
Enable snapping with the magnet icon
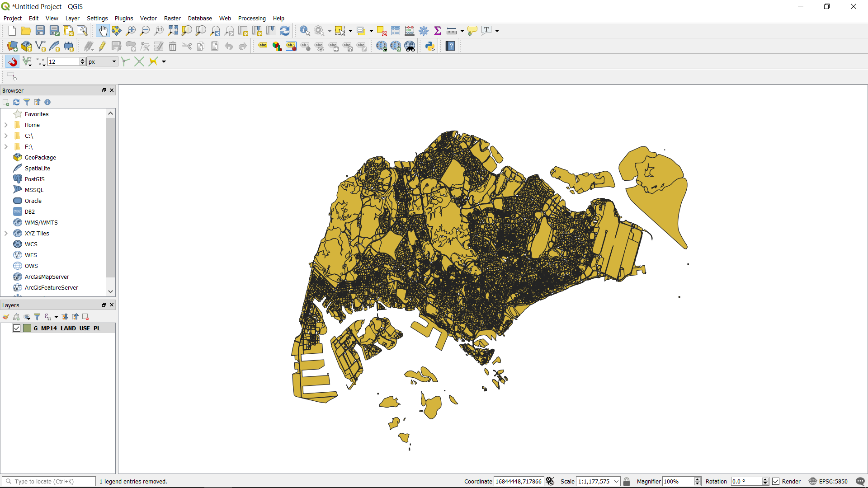click(x=12, y=61)
